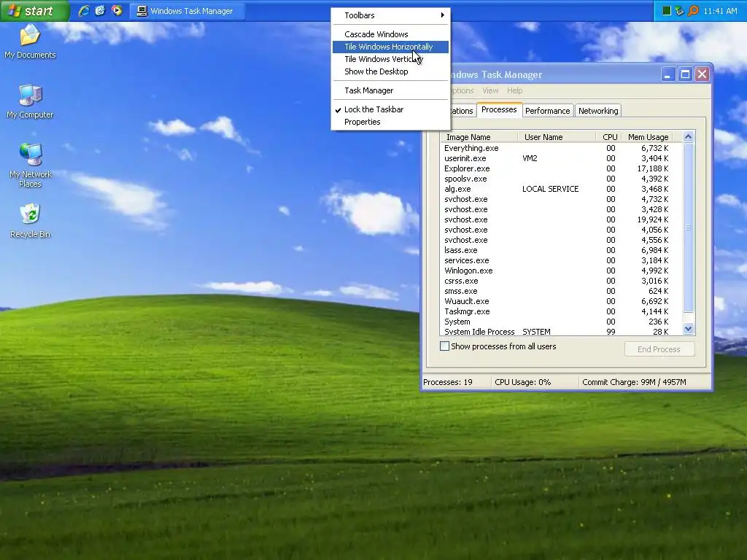The image size is (747, 560).
Task: Switch to the Networking tab
Action: click(598, 111)
